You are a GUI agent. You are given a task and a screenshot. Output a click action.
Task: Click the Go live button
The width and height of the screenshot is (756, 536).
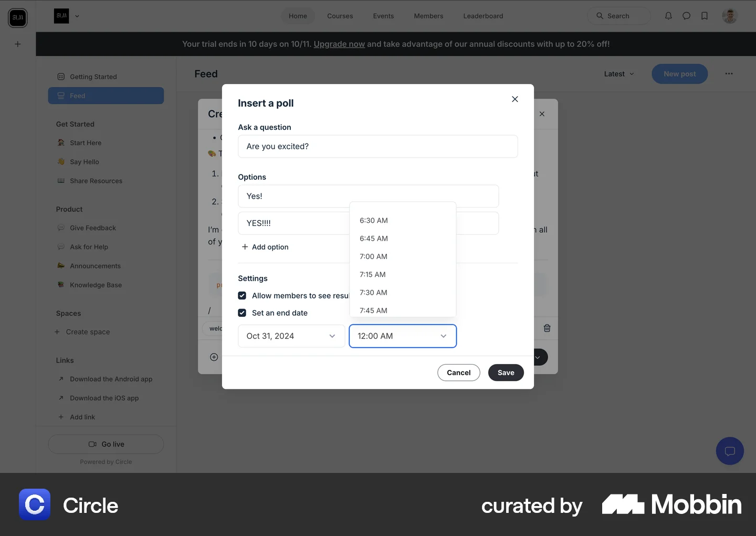click(x=106, y=444)
